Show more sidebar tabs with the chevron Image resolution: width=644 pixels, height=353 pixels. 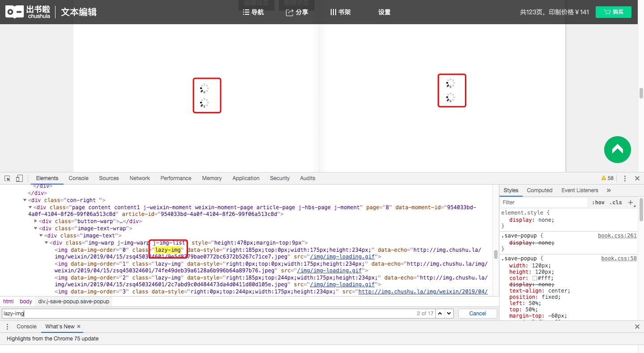pyautogui.click(x=609, y=190)
